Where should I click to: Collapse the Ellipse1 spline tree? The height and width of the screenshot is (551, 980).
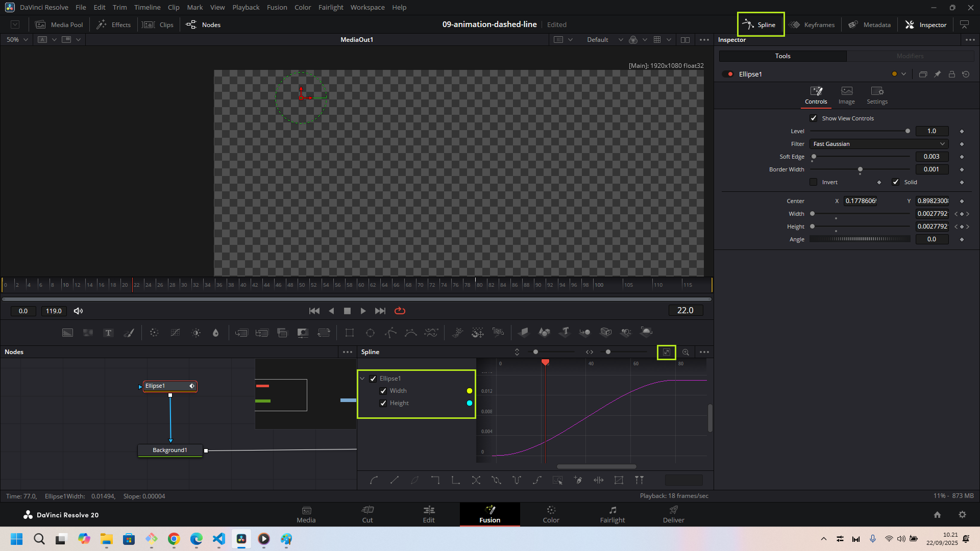coord(362,379)
